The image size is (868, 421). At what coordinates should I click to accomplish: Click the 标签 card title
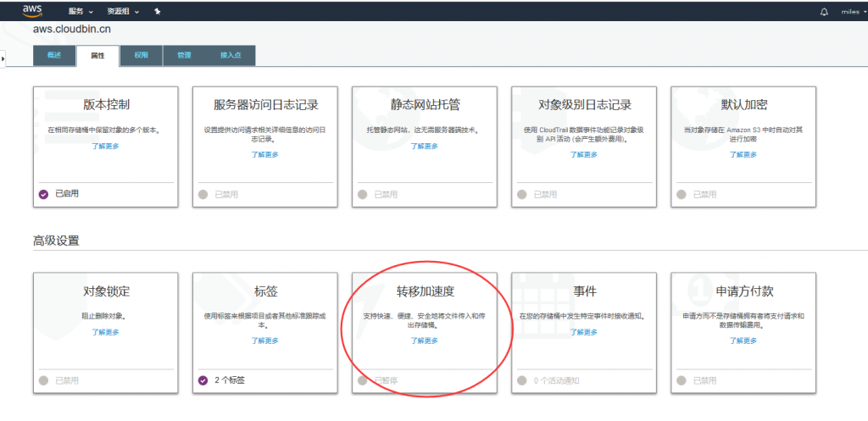click(265, 291)
